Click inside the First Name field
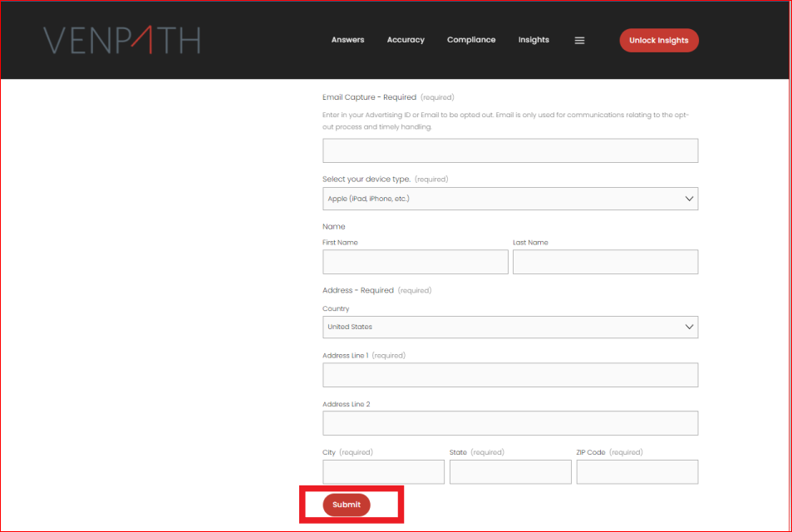The height and width of the screenshot is (532, 792). 416,262
